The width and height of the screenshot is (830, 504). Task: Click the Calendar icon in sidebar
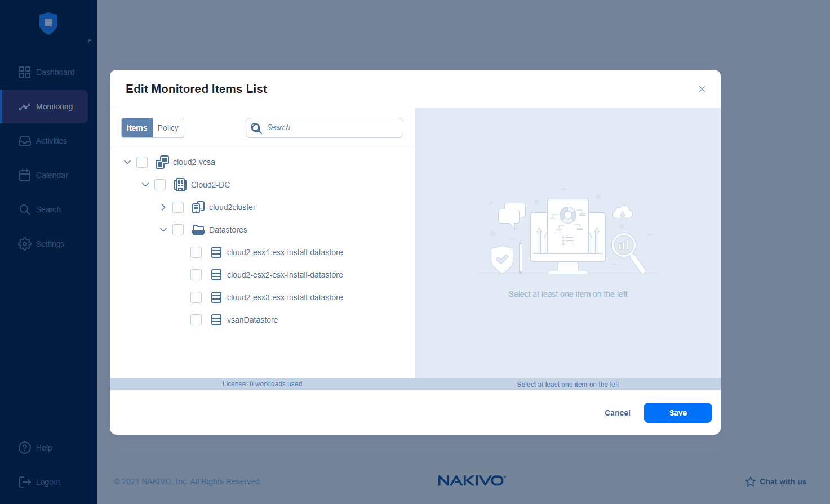[25, 175]
